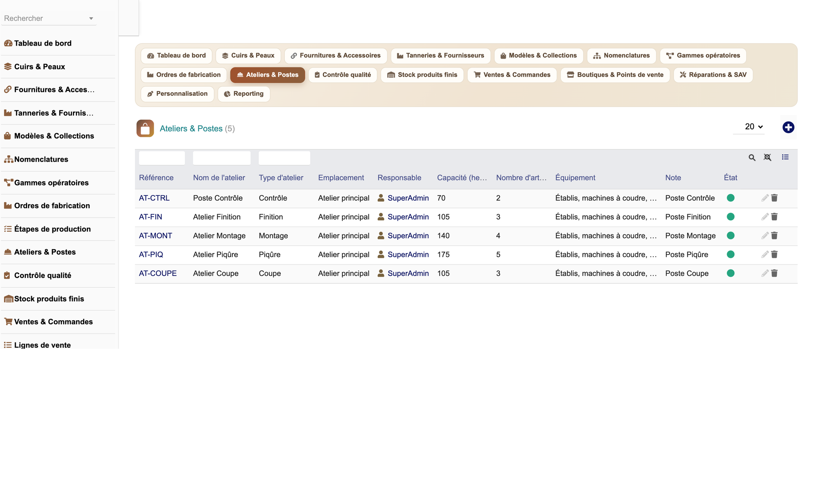Go to the Stock produits finis tab
Viewport: 815px width, 504px height.
[x=422, y=75]
